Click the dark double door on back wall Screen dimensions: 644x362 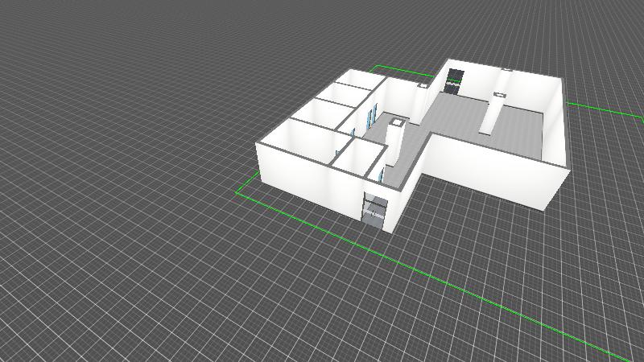coord(454,80)
